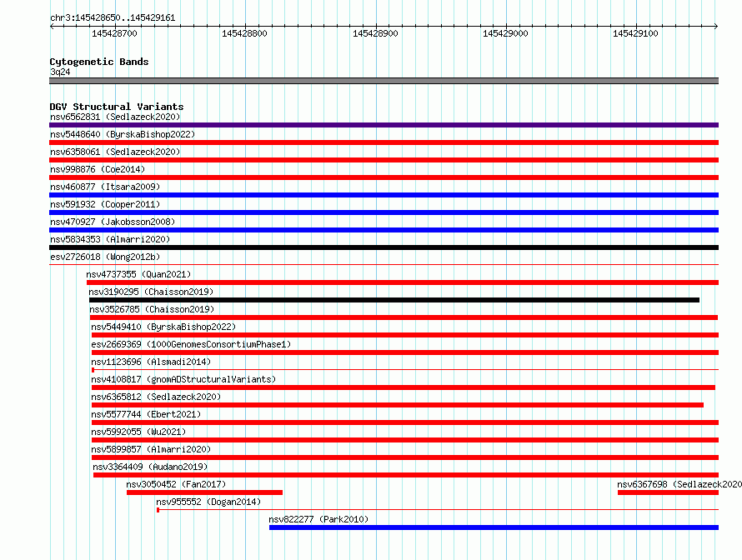The width and height of the screenshot is (742, 560).
Task: Click the DGV Structural Variants track title
Action: pos(117,107)
